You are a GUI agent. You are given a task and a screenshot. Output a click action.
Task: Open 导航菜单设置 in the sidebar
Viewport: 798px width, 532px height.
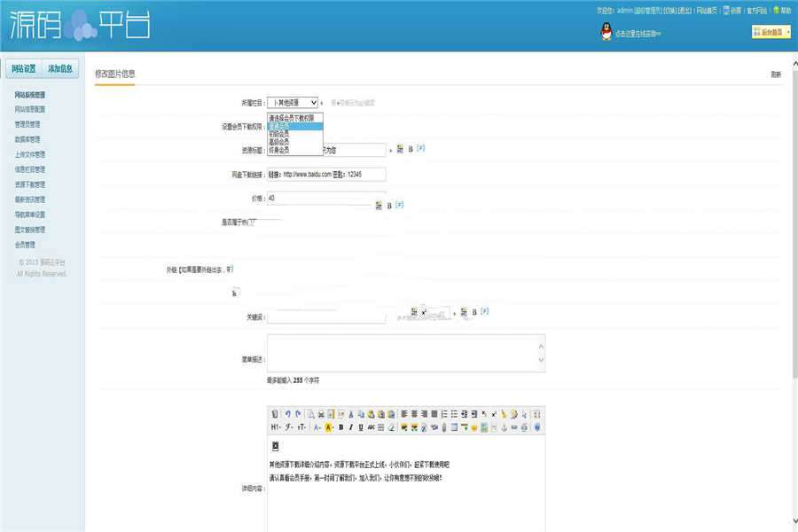[x=29, y=215]
